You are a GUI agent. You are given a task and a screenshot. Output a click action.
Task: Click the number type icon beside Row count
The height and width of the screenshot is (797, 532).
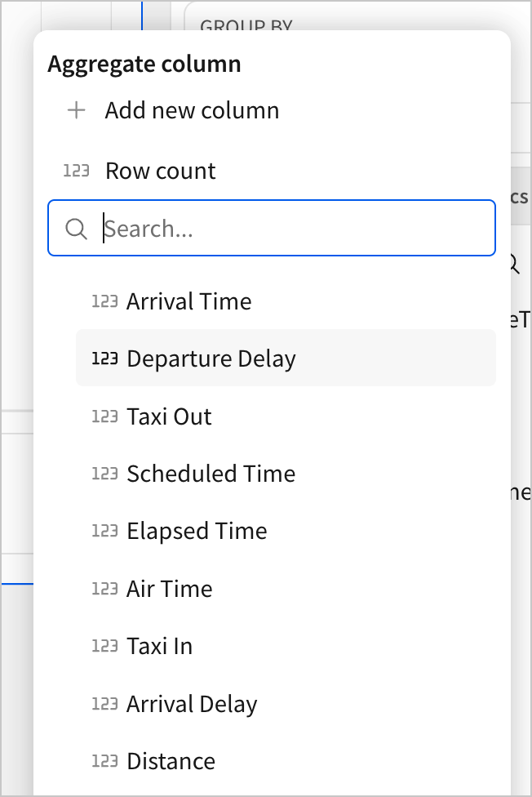[76, 171]
